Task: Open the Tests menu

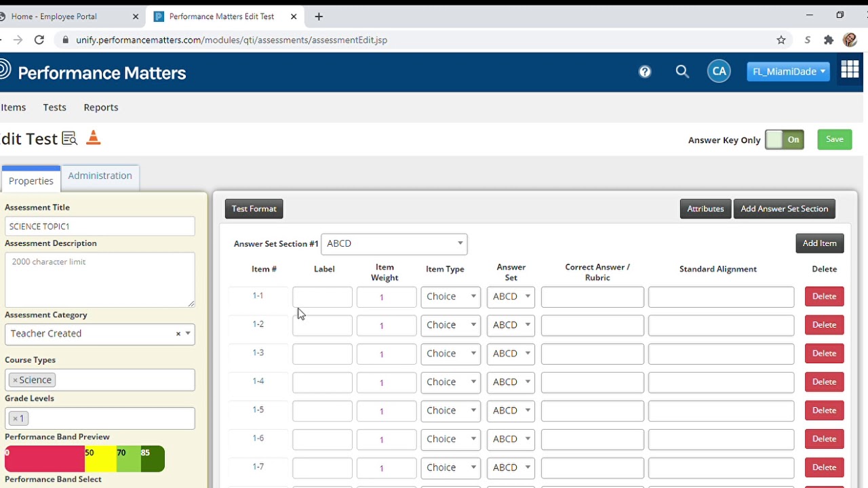Action: pyautogui.click(x=54, y=107)
